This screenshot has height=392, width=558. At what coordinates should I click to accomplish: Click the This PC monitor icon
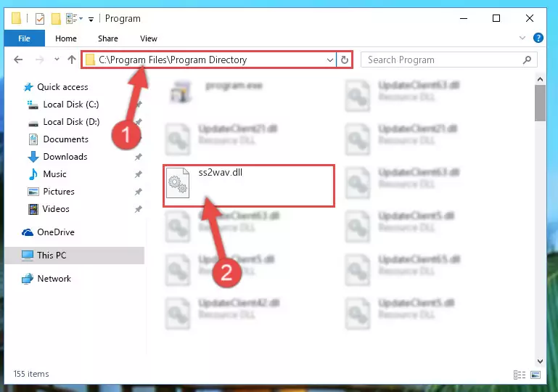(x=27, y=256)
